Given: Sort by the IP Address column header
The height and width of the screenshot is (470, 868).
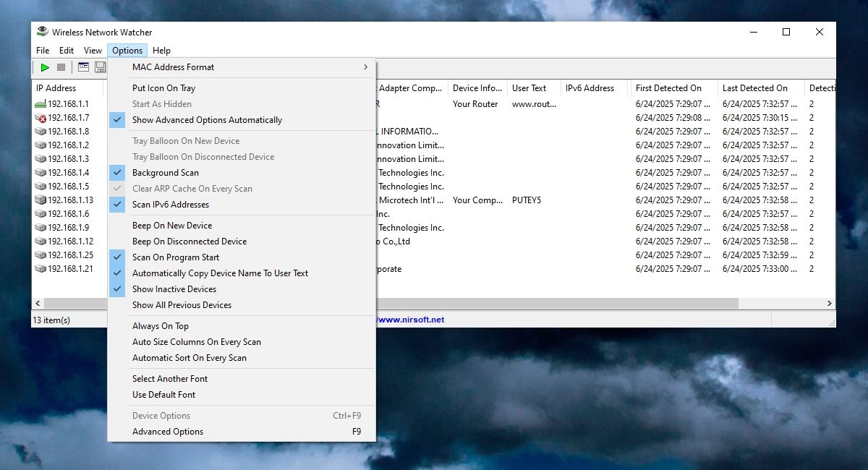Looking at the screenshot, I should click(68, 88).
